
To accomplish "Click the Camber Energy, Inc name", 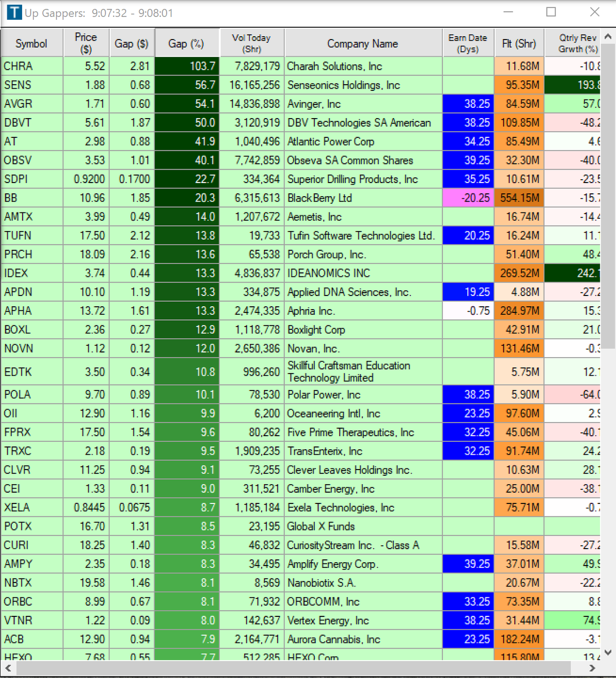I will 331,489.
